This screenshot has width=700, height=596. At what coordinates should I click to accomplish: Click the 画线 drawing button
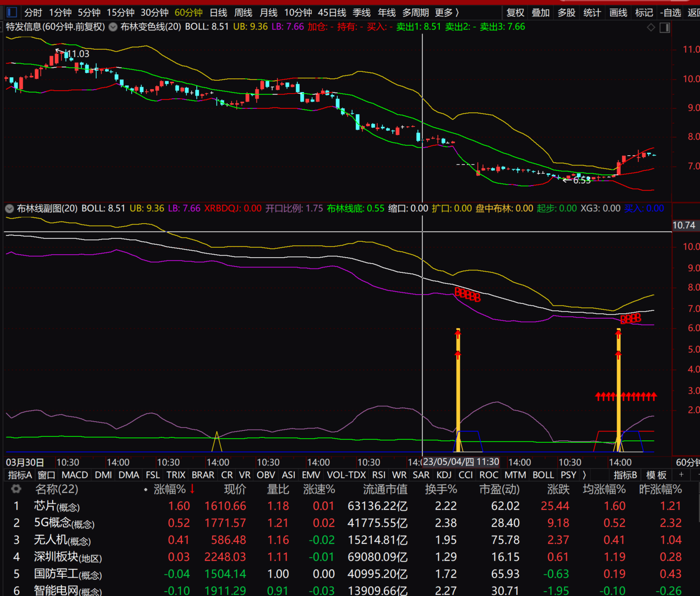618,12
